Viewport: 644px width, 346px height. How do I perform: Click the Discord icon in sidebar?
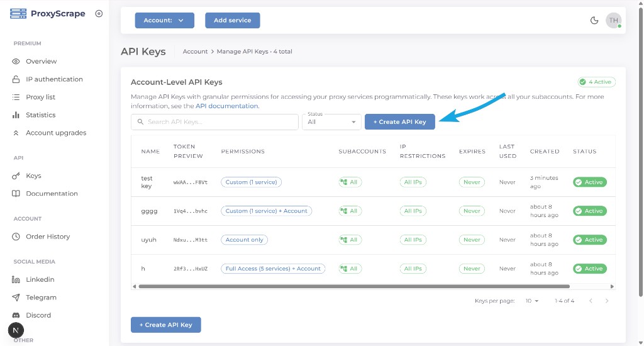16,315
